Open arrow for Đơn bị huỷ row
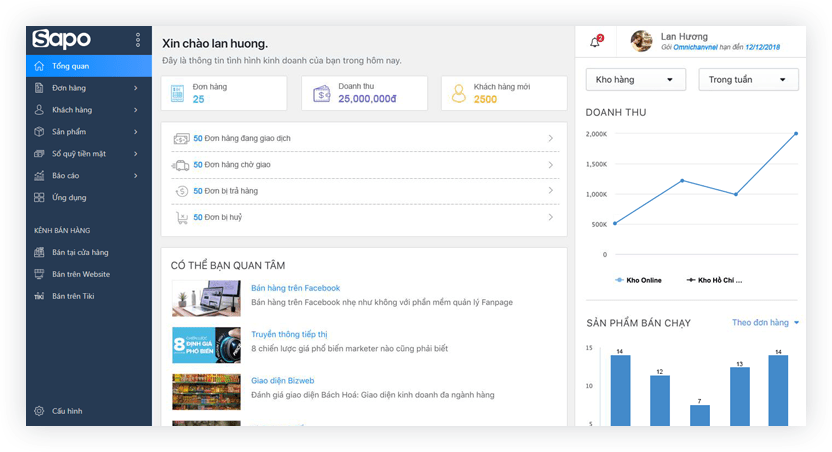Screen dimensions: 832x452 coord(550,217)
